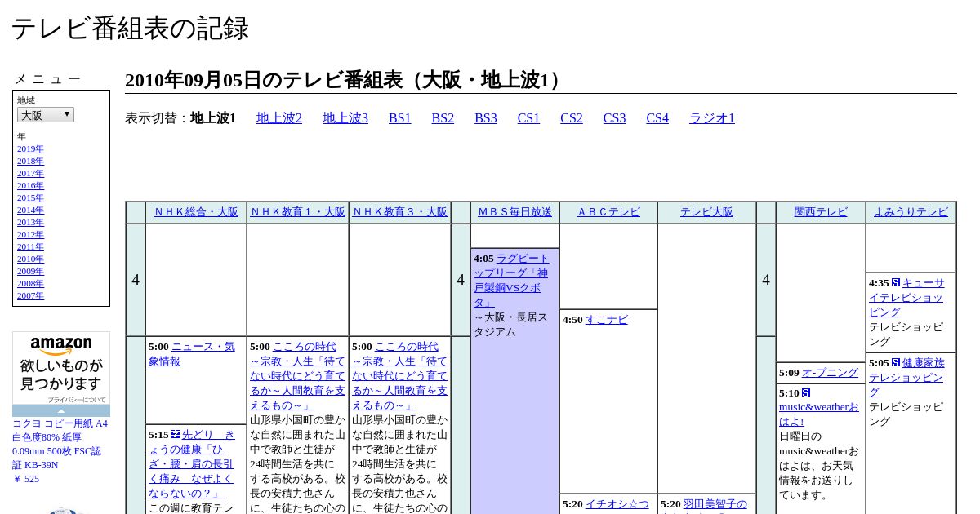Click the プライバシーについて ad privacy notice

(x=77, y=400)
